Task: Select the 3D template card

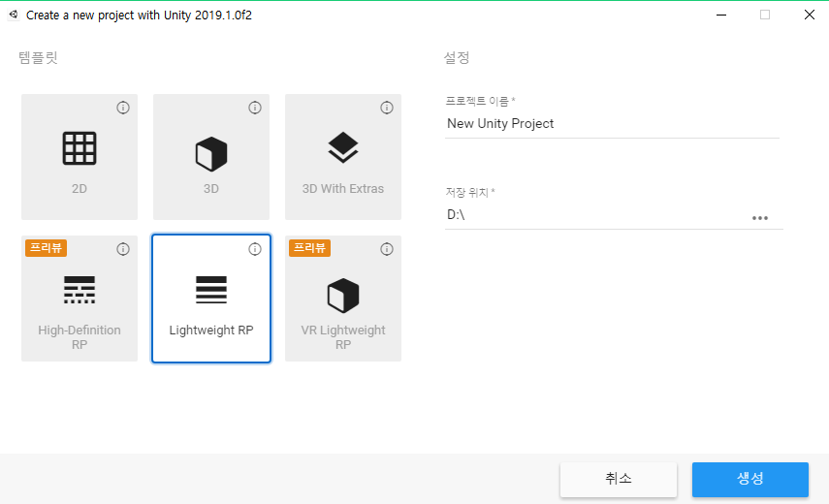Action: [x=211, y=157]
